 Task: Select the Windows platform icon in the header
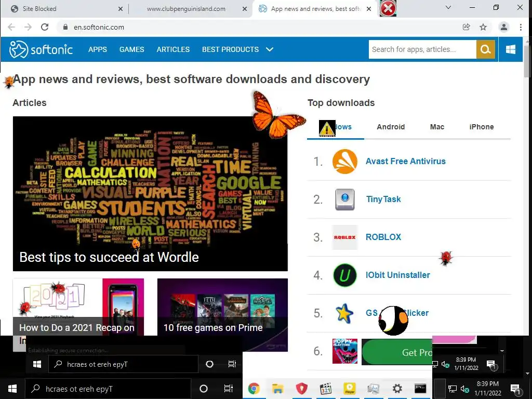tap(511, 49)
